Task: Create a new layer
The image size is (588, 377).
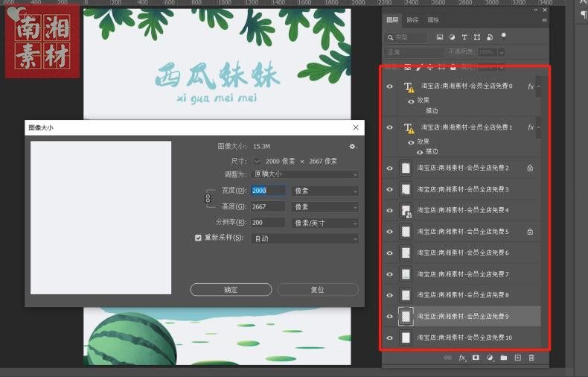Action: click(x=517, y=358)
